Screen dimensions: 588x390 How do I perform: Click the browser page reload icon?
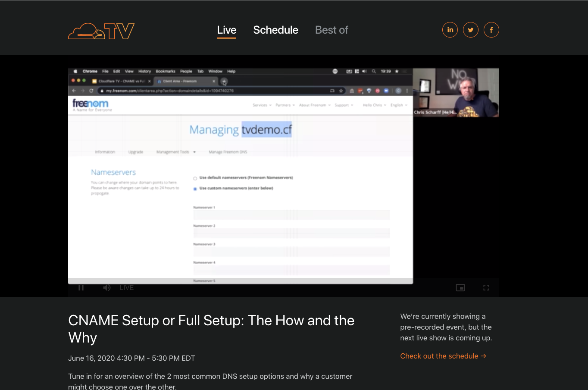point(91,91)
